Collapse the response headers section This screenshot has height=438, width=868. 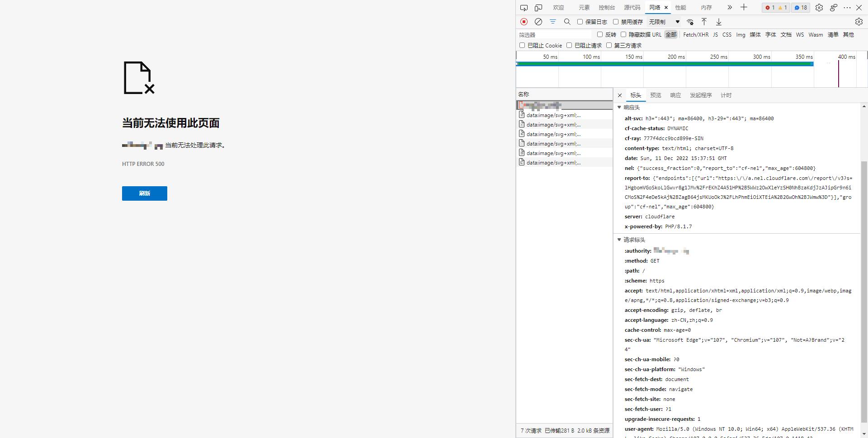click(619, 108)
